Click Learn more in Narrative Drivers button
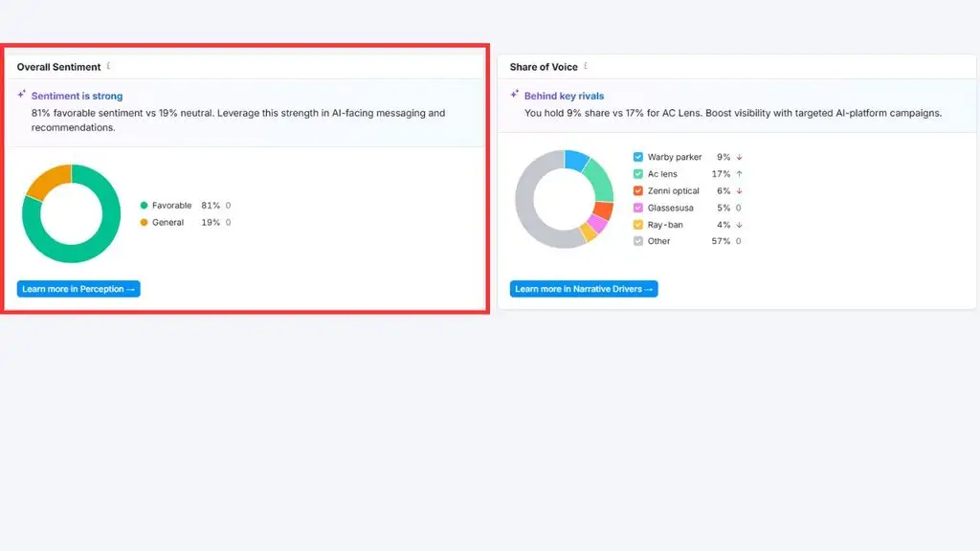The height and width of the screenshot is (551, 980). click(584, 289)
